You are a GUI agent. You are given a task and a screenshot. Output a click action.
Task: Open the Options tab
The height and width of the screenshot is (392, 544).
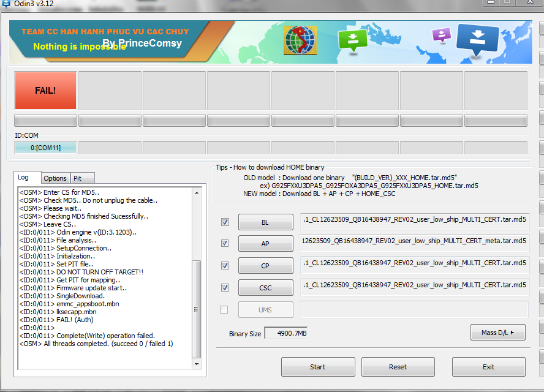(x=55, y=178)
